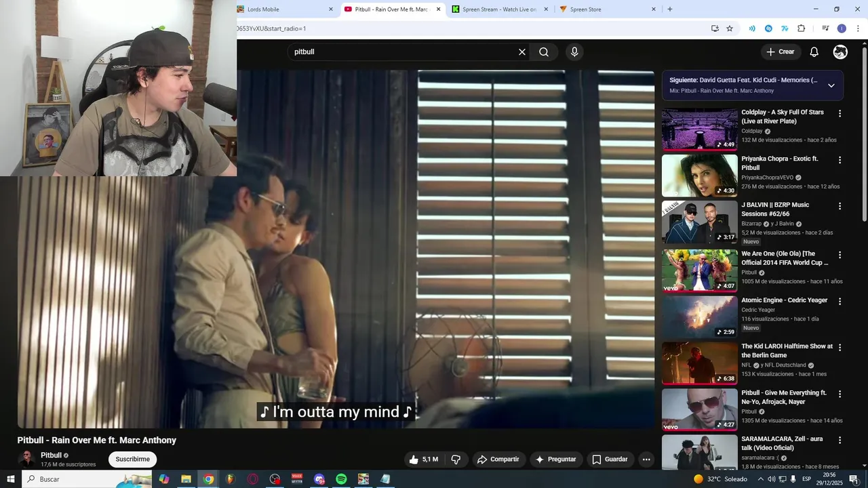Save the video with Guardar
Image resolution: width=868 pixels, height=488 pixels.
click(x=610, y=460)
